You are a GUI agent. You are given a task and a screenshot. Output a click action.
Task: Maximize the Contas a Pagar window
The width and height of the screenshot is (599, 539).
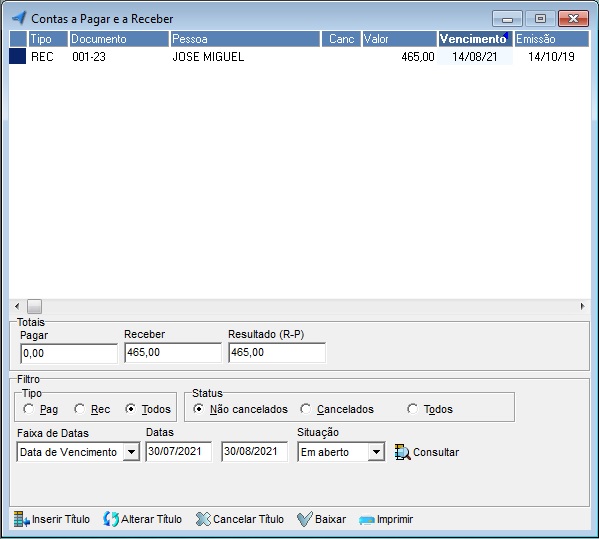[540, 19]
